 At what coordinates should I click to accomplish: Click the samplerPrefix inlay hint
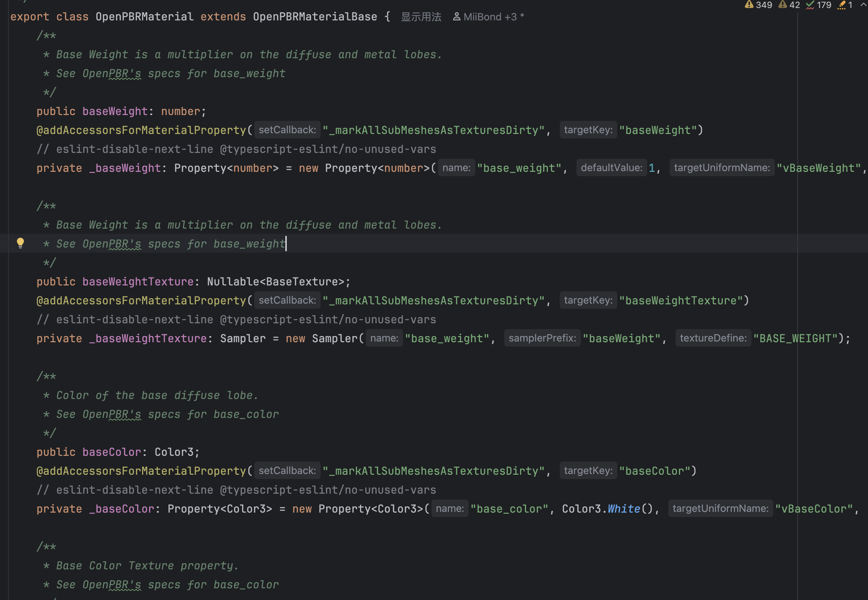pos(542,338)
